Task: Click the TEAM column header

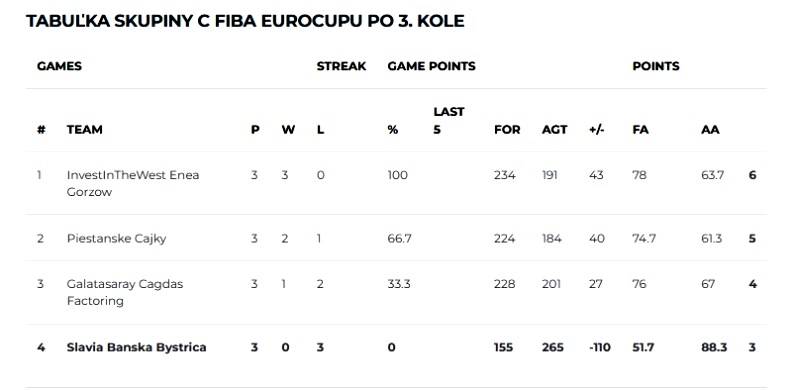Action: pos(84,129)
